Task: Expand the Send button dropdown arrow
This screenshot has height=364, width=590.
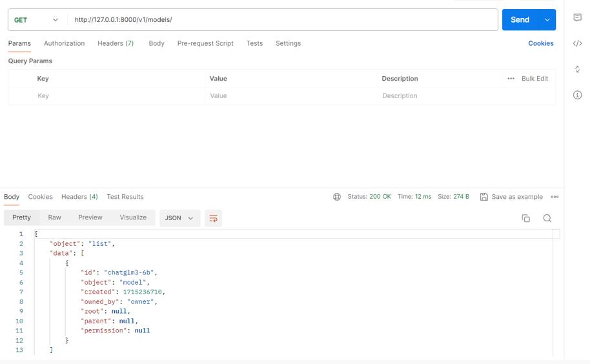Action: (x=547, y=20)
